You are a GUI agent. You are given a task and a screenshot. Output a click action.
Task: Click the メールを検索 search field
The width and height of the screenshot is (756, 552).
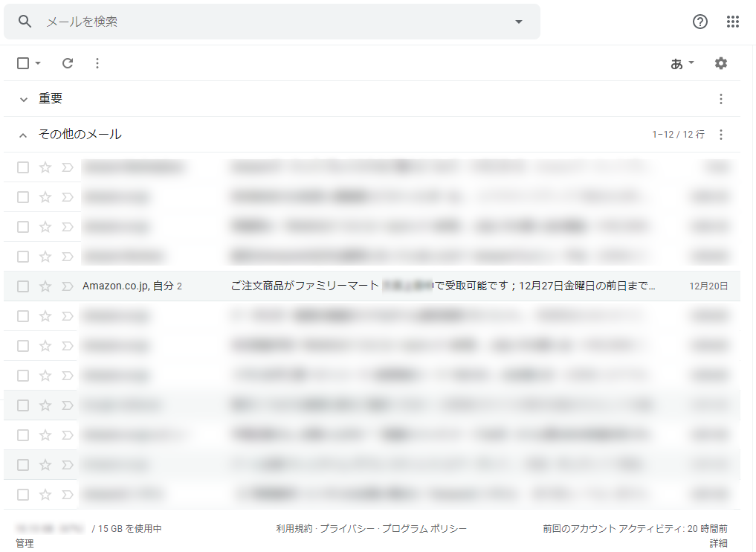click(x=268, y=22)
